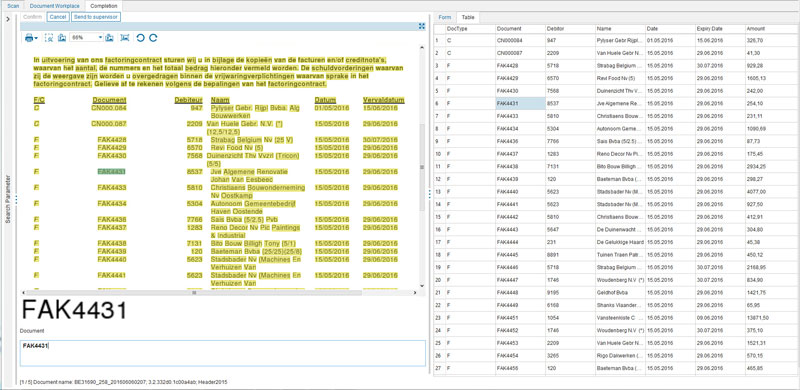800x390 pixels.
Task: Click the Expiry Date column header
Action: coord(720,29)
